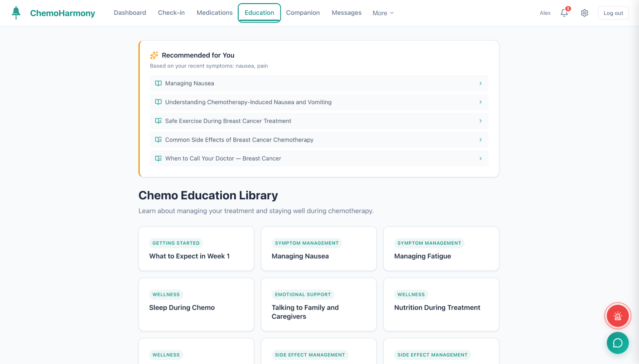
Task: Open the Companion tab
Action: tap(303, 13)
